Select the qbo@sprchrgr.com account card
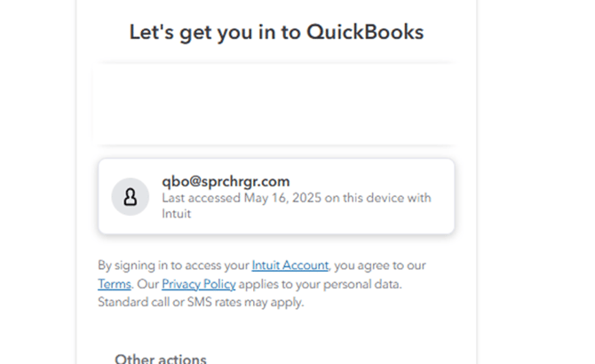This screenshot has height=364, width=595. tap(276, 196)
